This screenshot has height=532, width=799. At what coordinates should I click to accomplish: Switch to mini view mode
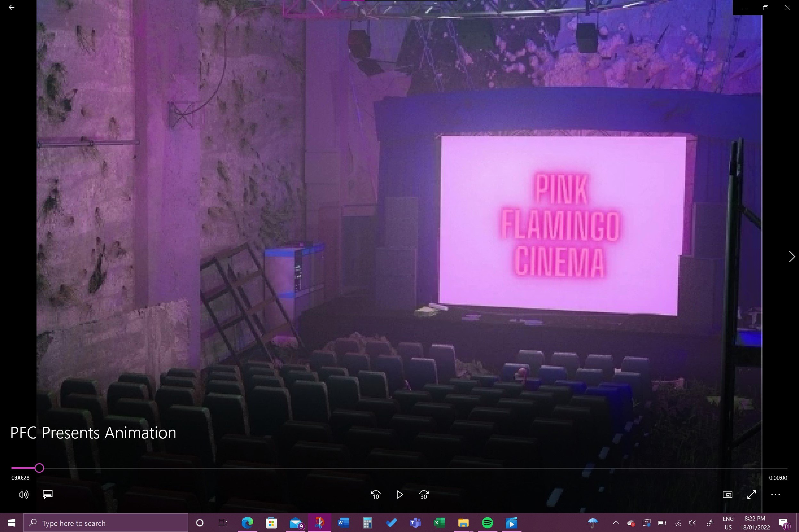pos(727,495)
